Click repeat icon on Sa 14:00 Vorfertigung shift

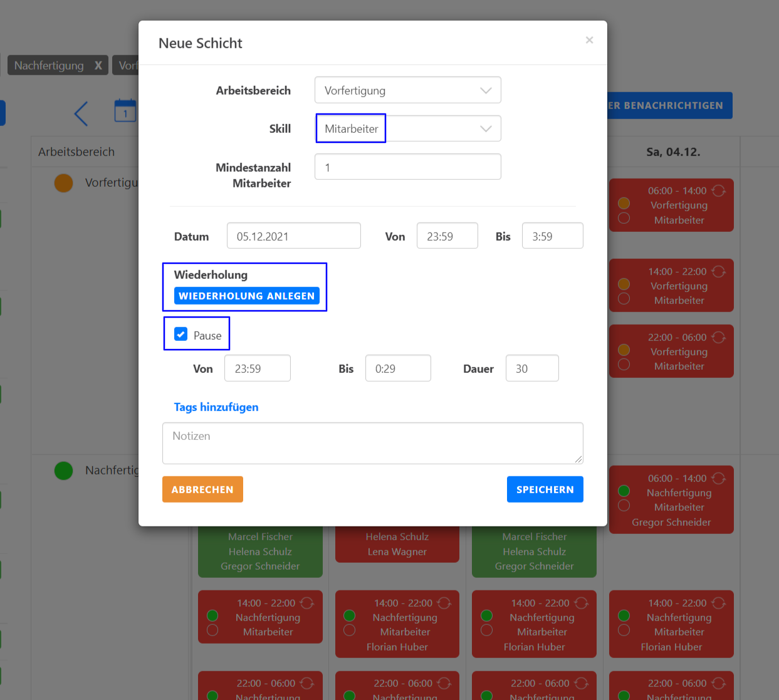tap(718, 271)
